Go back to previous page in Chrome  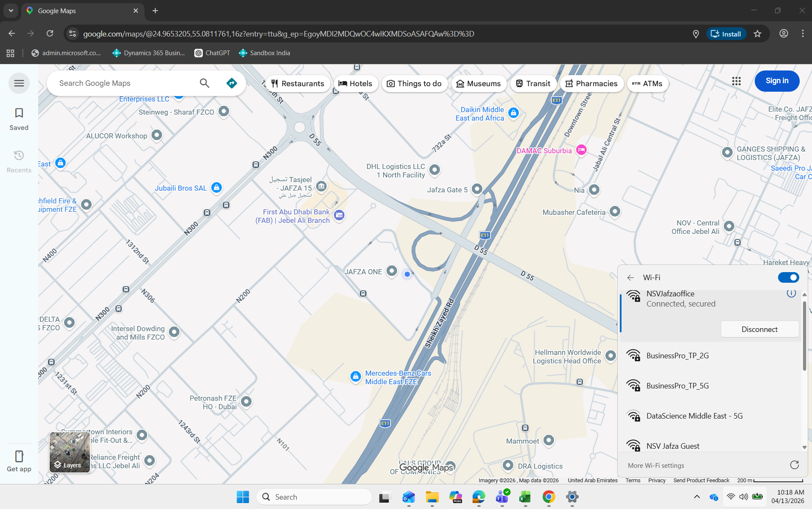click(12, 34)
